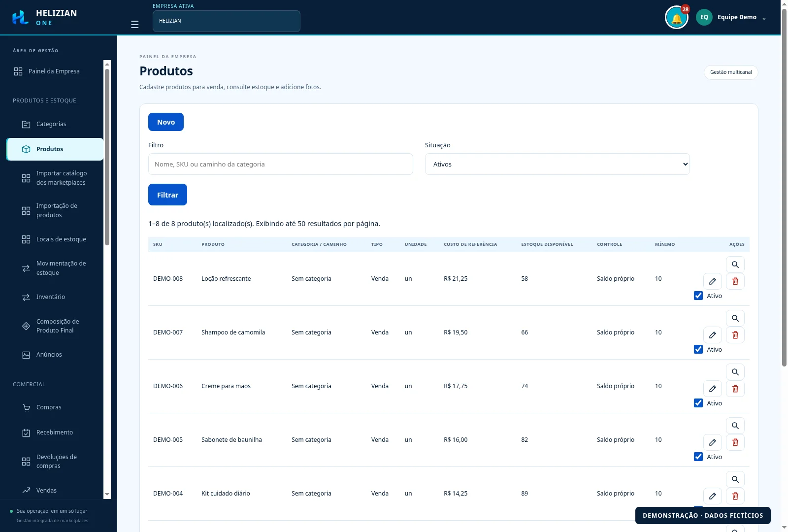Go to Categorias in sidebar
788x532 pixels.
tap(55, 124)
